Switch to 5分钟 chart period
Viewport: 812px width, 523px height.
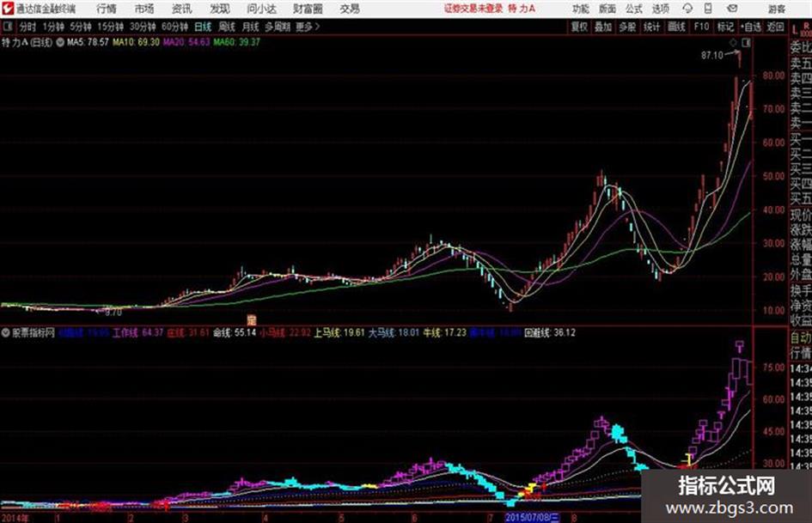[81, 27]
